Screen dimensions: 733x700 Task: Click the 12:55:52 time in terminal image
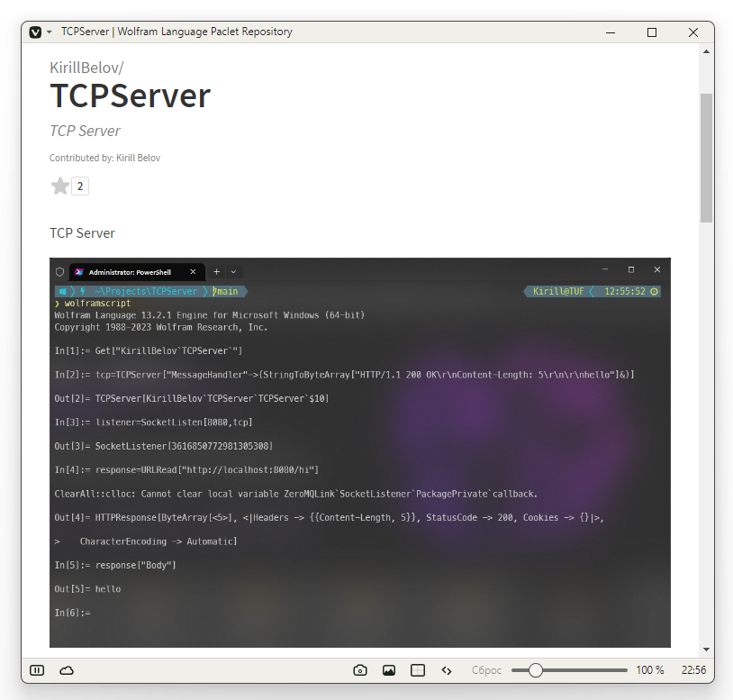[625, 291]
